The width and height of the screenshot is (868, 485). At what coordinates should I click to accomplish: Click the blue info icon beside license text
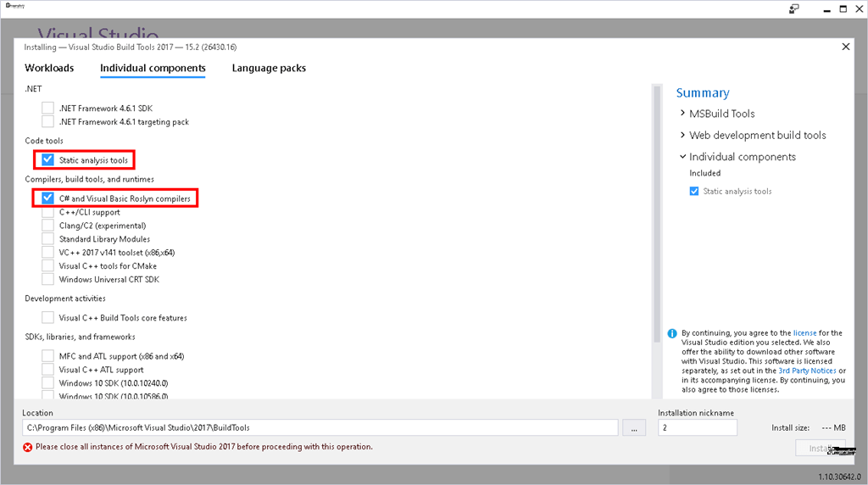tap(672, 334)
